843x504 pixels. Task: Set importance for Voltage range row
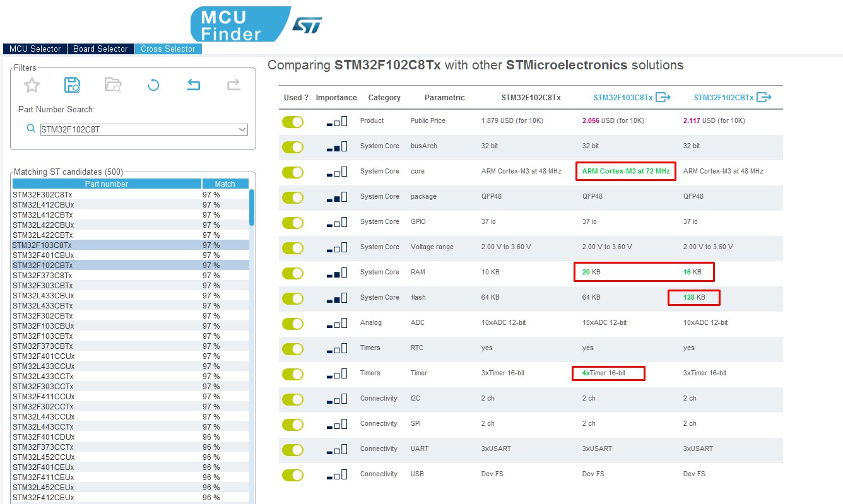tap(337, 247)
